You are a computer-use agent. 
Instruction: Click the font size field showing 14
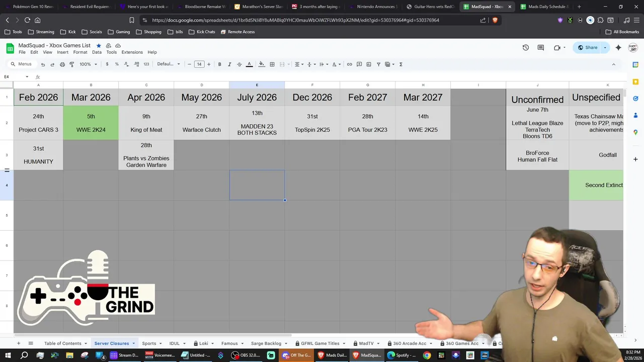pos(199,64)
